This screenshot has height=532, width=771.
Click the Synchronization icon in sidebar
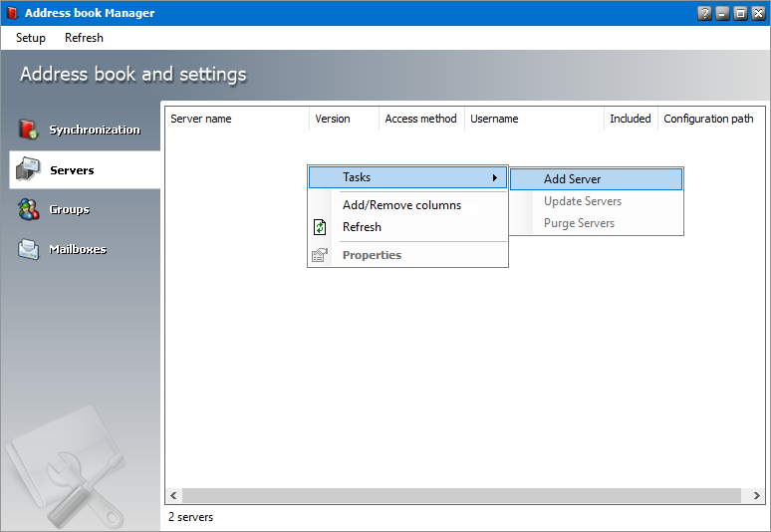coord(29,130)
